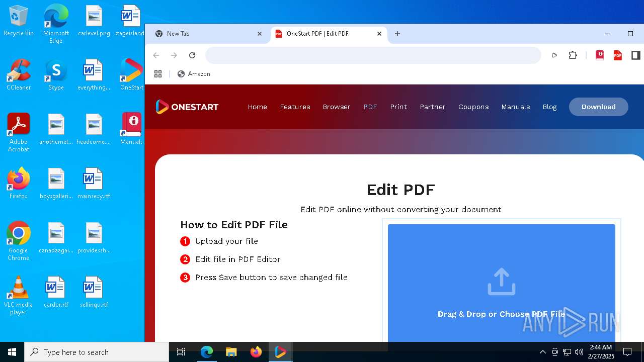This screenshot has height=362, width=644.
Task: Select cardor.rtf file on desktop
Action: (x=56, y=292)
